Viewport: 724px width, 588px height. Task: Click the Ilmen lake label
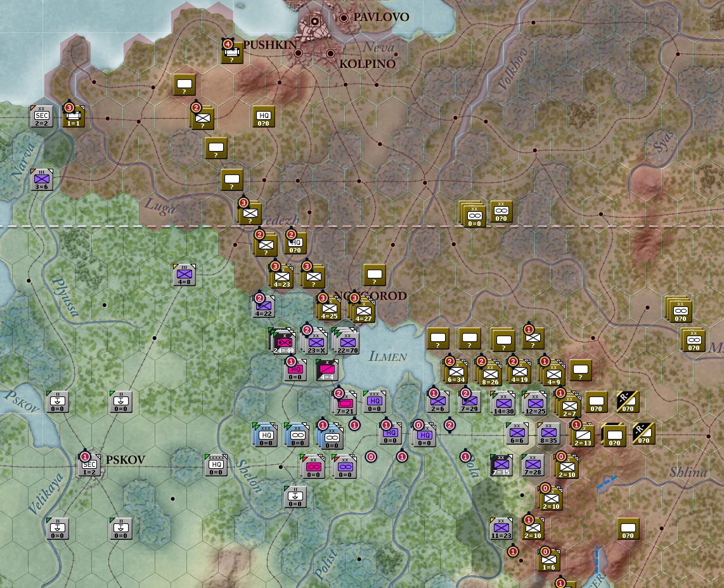click(x=388, y=356)
